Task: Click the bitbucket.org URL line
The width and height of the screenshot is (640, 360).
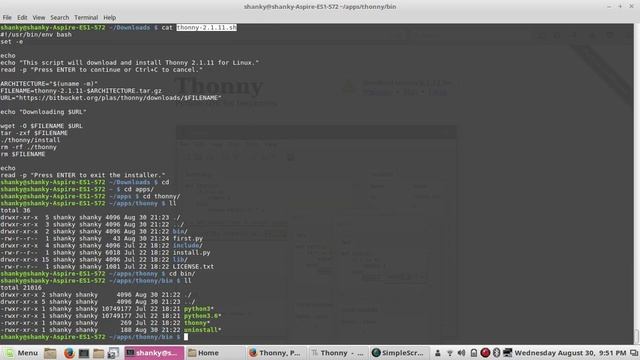Action: [111, 98]
